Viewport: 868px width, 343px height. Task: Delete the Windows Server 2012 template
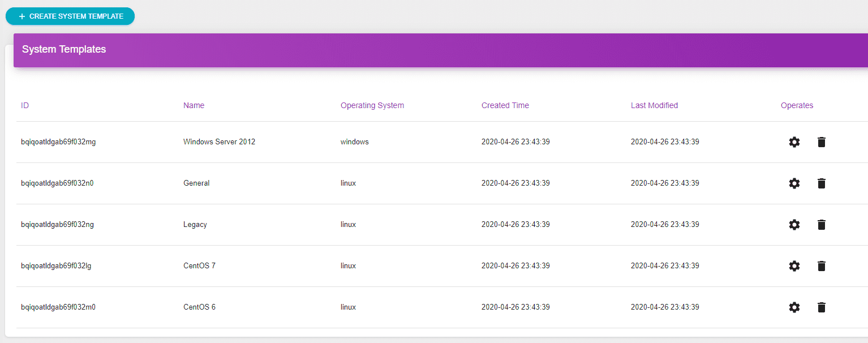coord(822,142)
